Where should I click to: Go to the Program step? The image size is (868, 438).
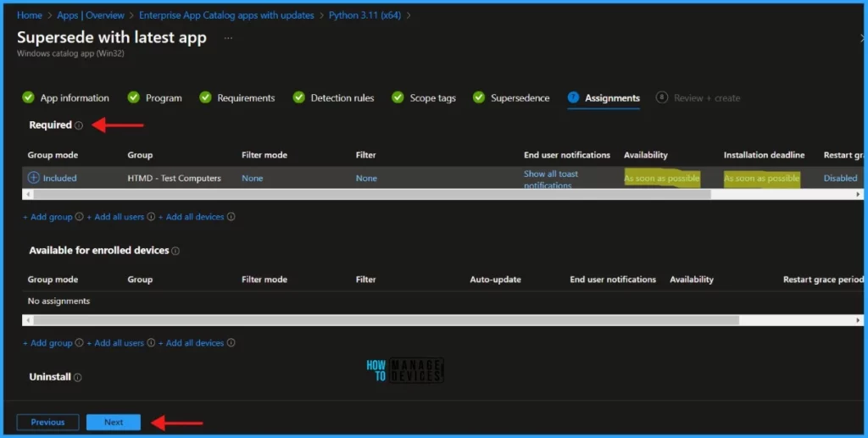point(164,98)
